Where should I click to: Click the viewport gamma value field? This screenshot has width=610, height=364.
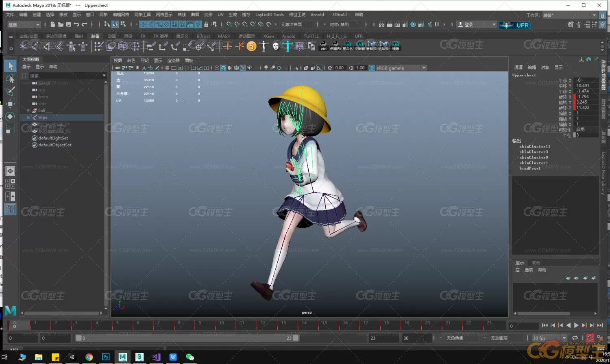360,68
